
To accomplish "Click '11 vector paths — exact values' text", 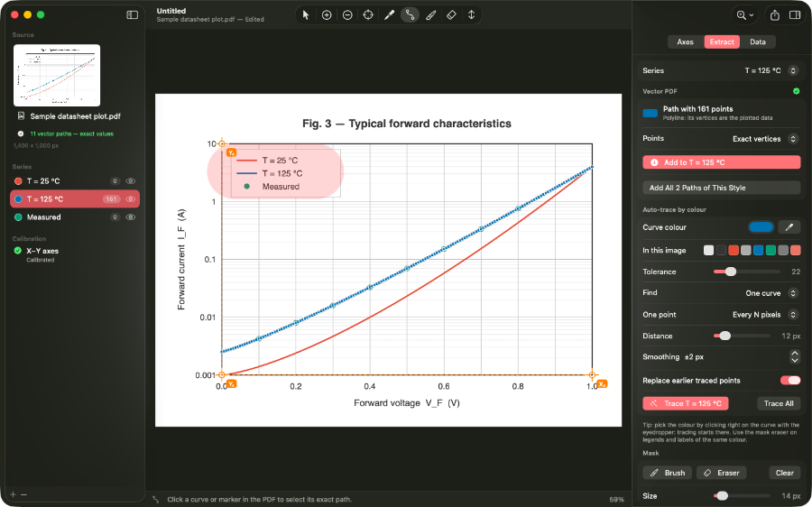I will [71, 134].
